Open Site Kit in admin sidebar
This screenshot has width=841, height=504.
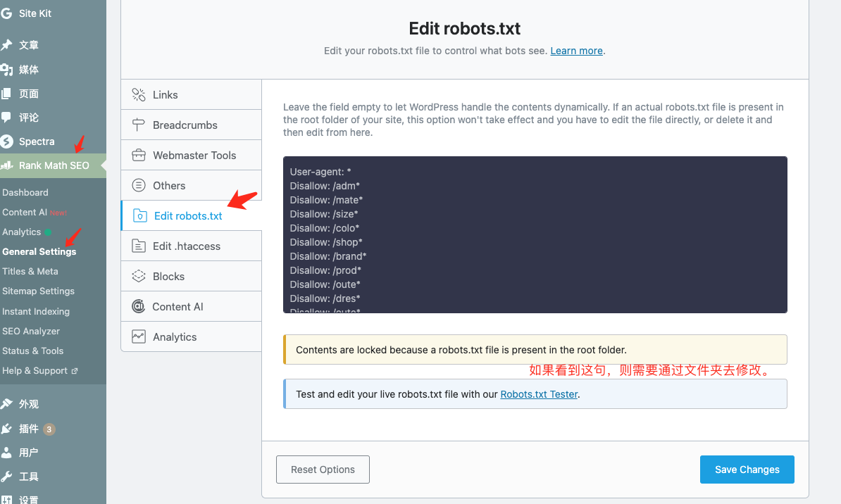pyautogui.click(x=35, y=13)
